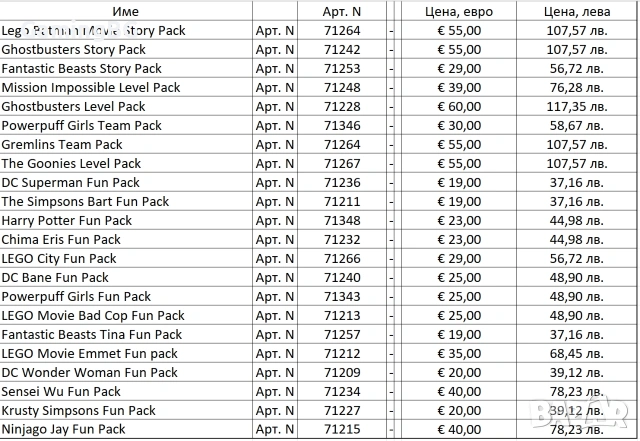Select article number 71253 cell
This screenshot has width=640, height=441.
(x=342, y=68)
